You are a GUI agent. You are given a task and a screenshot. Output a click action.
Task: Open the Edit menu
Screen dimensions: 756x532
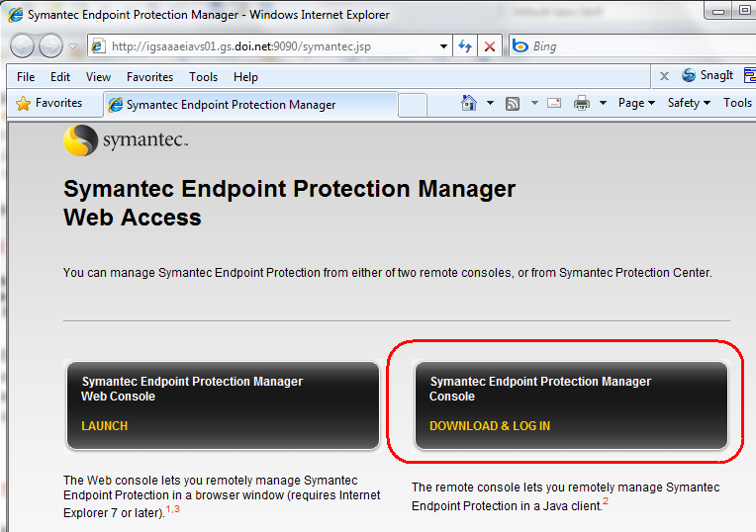tap(60, 77)
